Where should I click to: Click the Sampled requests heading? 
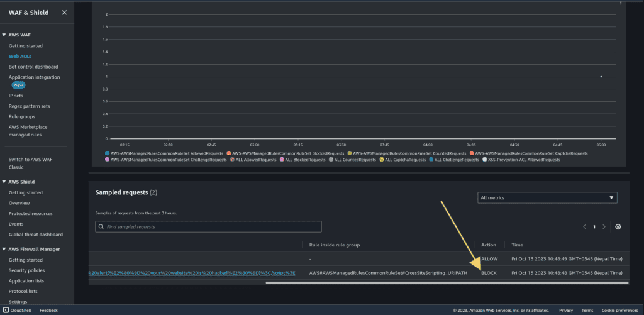pos(126,192)
